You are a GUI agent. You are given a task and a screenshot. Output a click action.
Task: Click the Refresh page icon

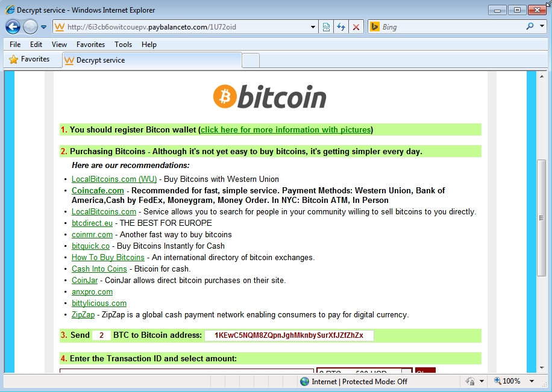[341, 27]
